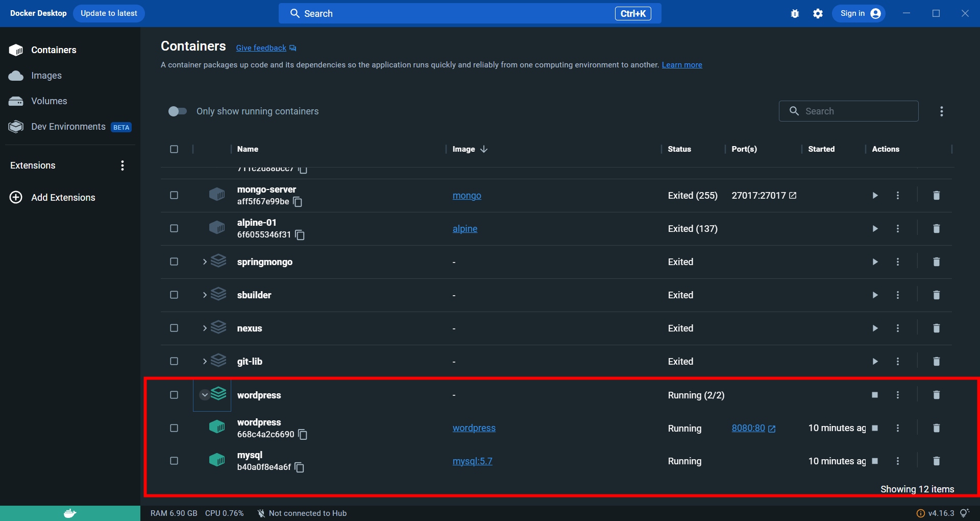
Task: Start the mongo-server container
Action: pos(875,196)
